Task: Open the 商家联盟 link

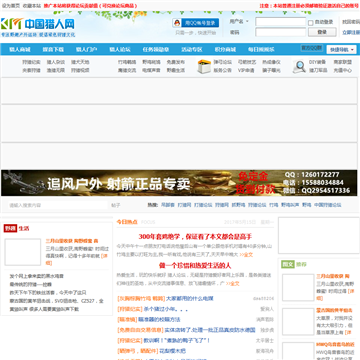Action: [343, 62]
